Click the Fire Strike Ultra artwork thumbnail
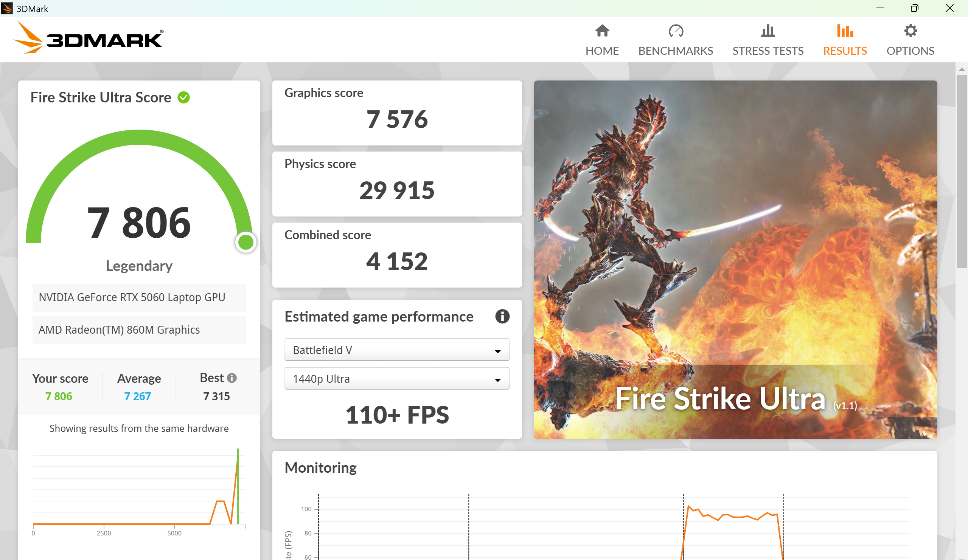The height and width of the screenshot is (560, 968). pyautogui.click(x=735, y=259)
